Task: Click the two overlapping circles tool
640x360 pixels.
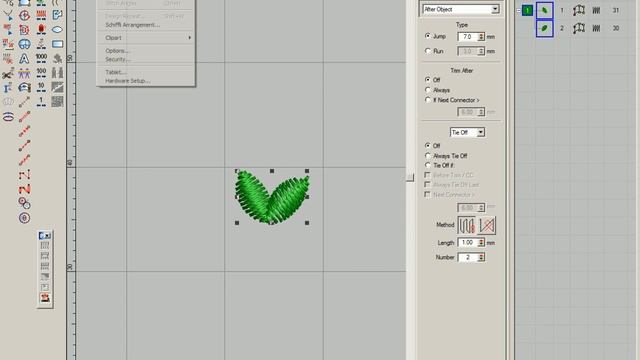Action: click(24, 203)
